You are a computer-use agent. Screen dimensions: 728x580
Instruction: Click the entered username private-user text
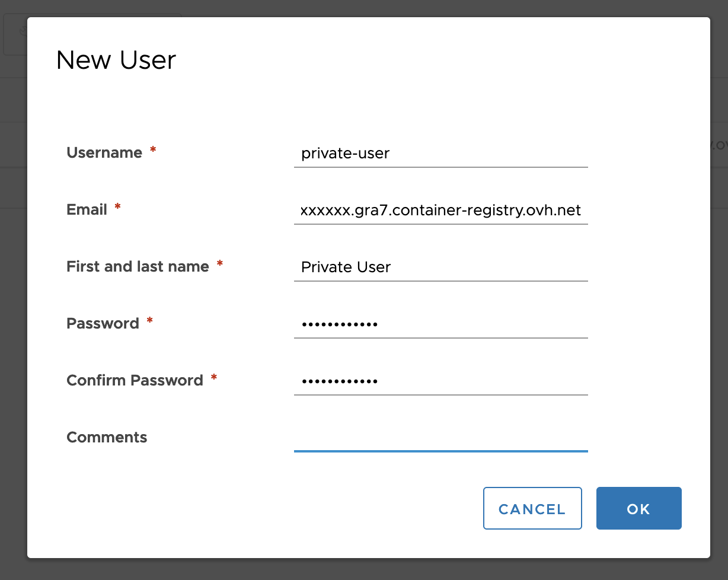click(x=346, y=154)
